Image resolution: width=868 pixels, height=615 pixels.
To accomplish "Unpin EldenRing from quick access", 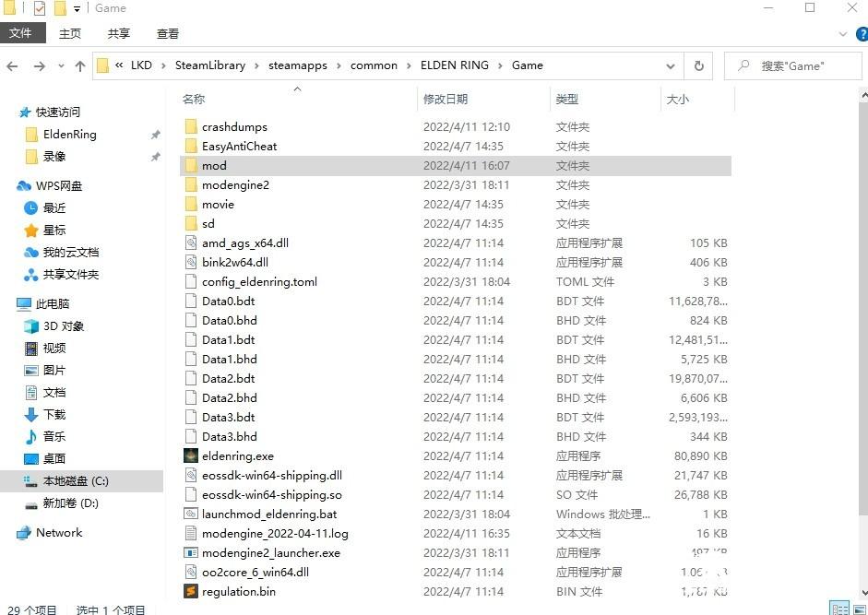I will coord(155,135).
